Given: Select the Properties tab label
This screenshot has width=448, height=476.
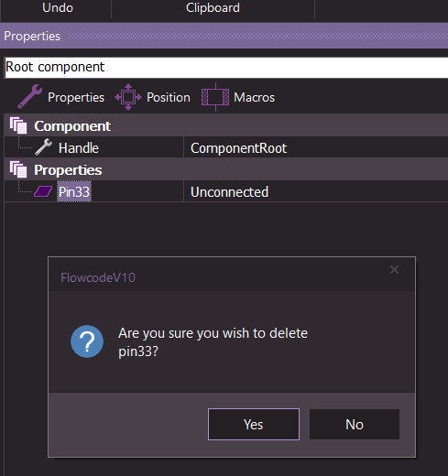Looking at the screenshot, I should [x=76, y=97].
